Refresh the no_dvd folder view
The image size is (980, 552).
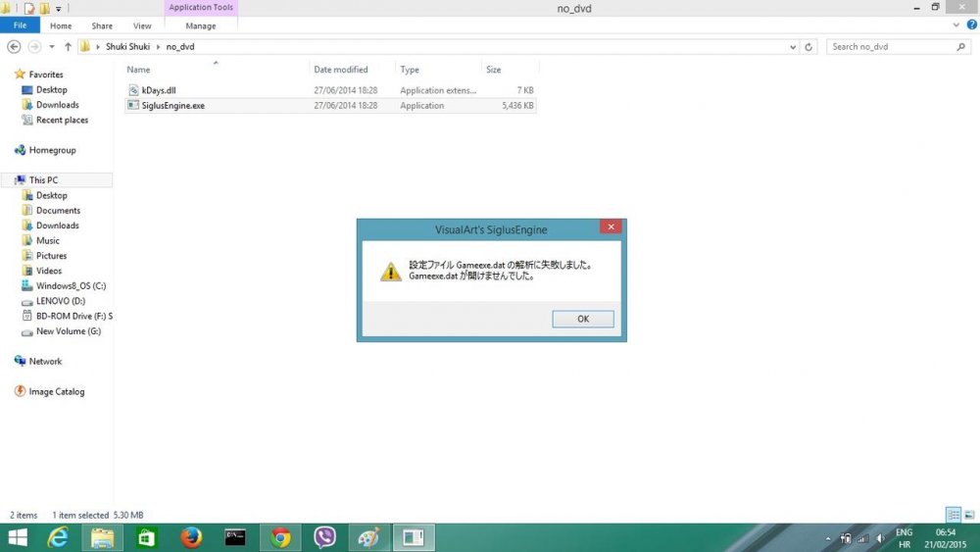pyautogui.click(x=808, y=47)
